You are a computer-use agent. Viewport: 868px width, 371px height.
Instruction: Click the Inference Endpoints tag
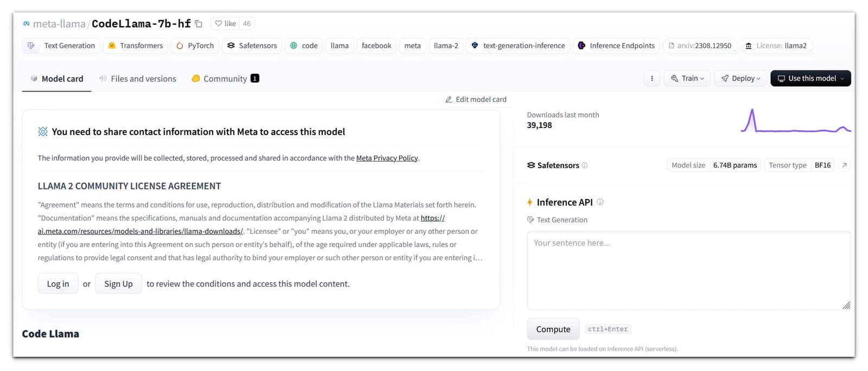click(x=616, y=46)
